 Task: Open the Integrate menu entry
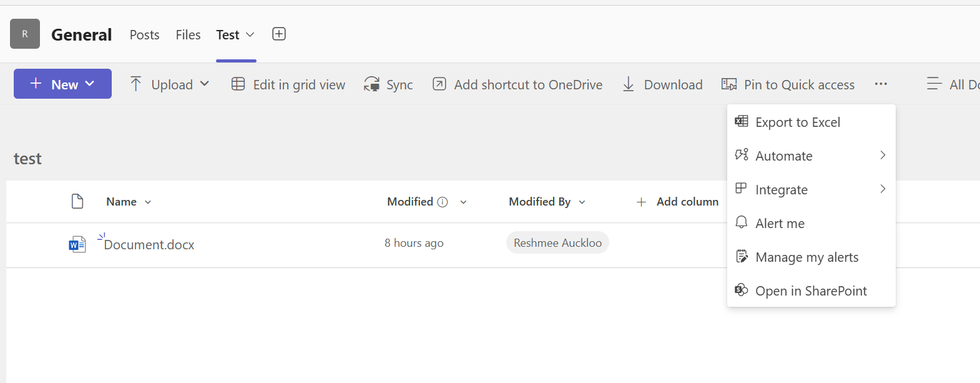pos(811,190)
